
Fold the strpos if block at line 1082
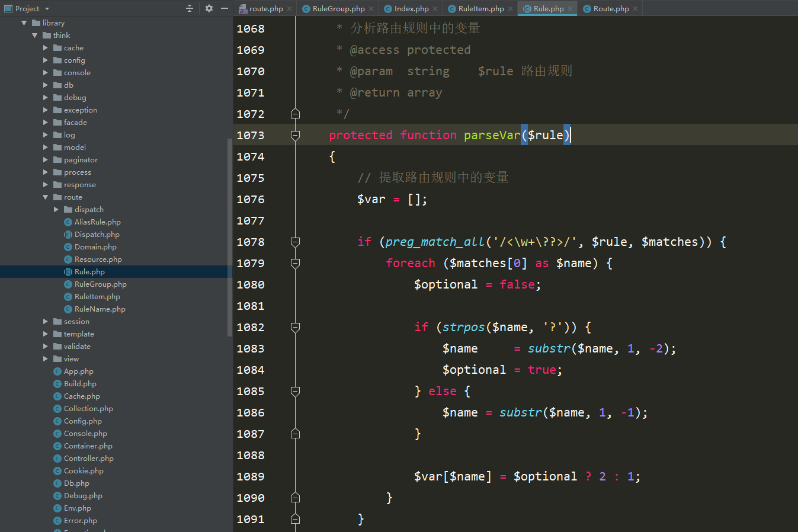coord(295,327)
